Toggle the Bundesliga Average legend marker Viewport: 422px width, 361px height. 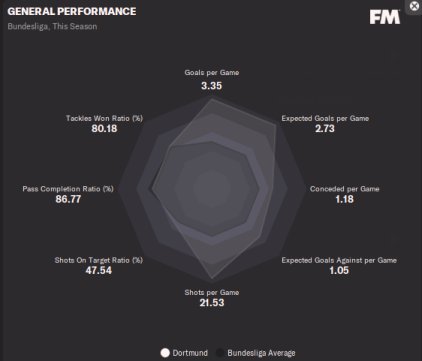pos(220,353)
